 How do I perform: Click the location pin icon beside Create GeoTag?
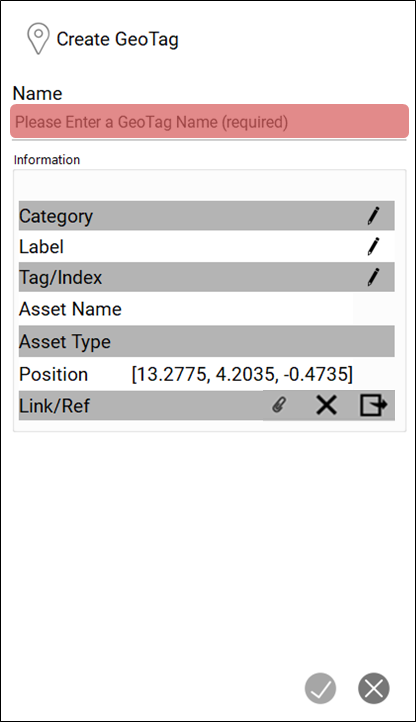[38, 39]
